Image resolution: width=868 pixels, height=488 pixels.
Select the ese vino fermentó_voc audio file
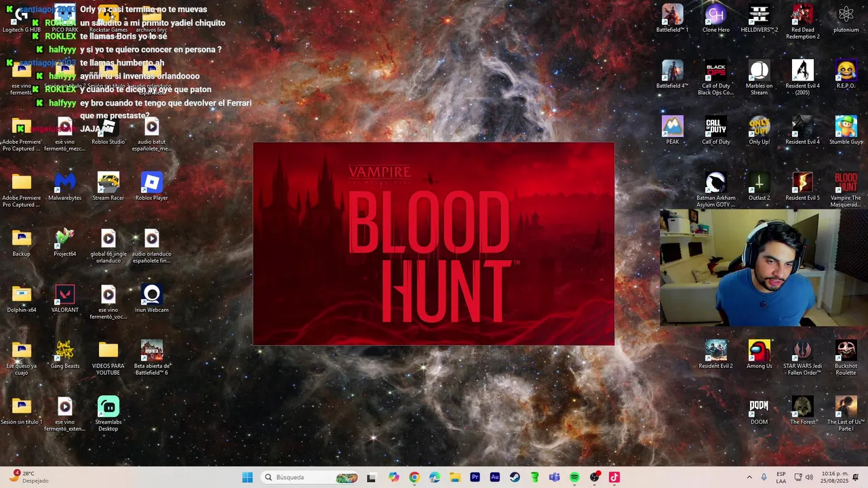click(108, 302)
